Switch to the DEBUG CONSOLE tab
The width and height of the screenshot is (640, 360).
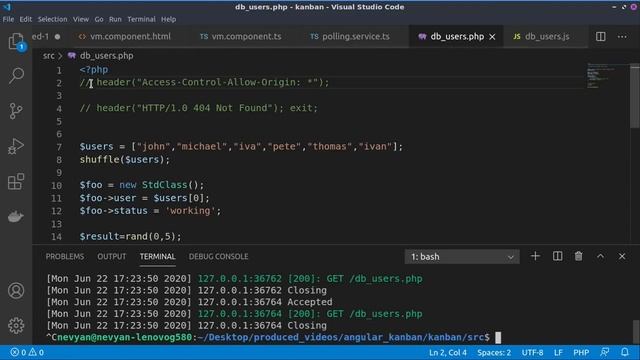coord(218,256)
